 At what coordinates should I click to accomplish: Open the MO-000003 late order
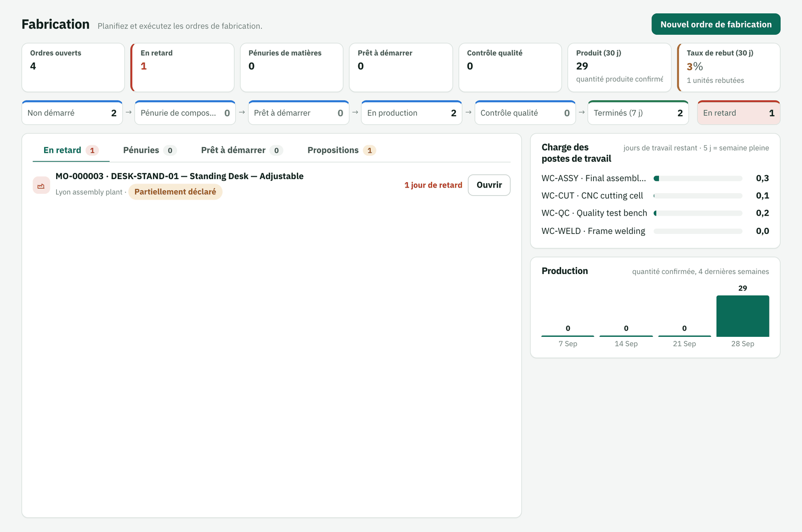click(489, 185)
